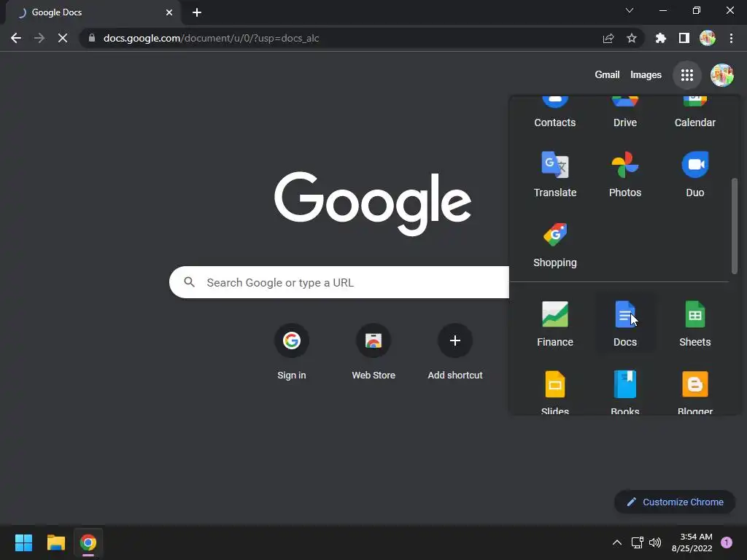Open the Web Store shortcut
The height and width of the screenshot is (560, 747).
pos(373,351)
